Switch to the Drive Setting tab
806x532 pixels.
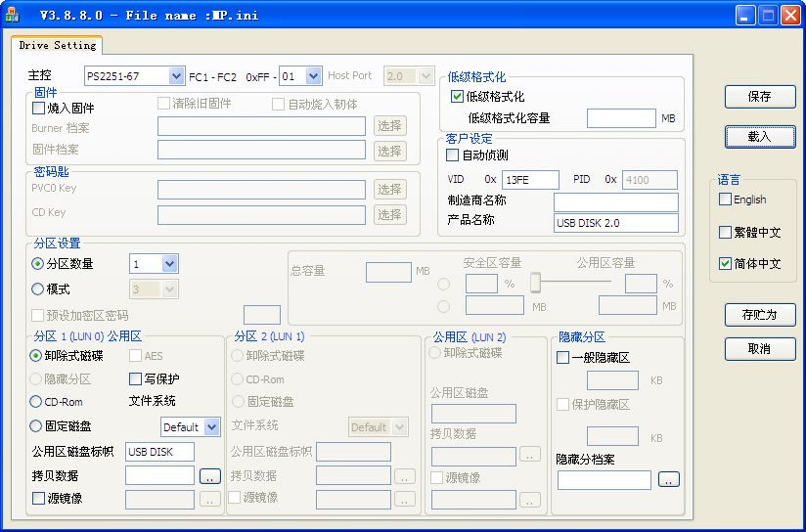pyautogui.click(x=58, y=45)
